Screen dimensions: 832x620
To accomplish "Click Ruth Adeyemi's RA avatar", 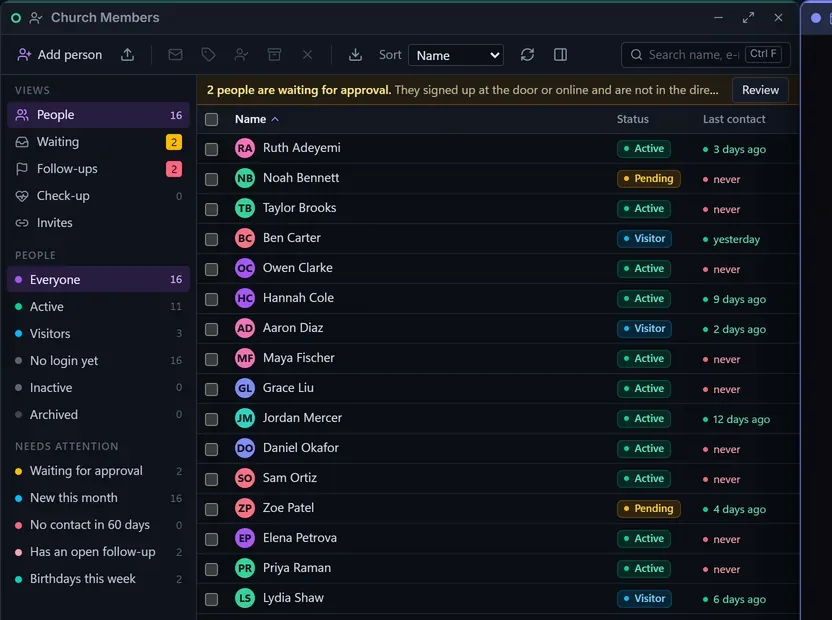I will pyautogui.click(x=245, y=148).
